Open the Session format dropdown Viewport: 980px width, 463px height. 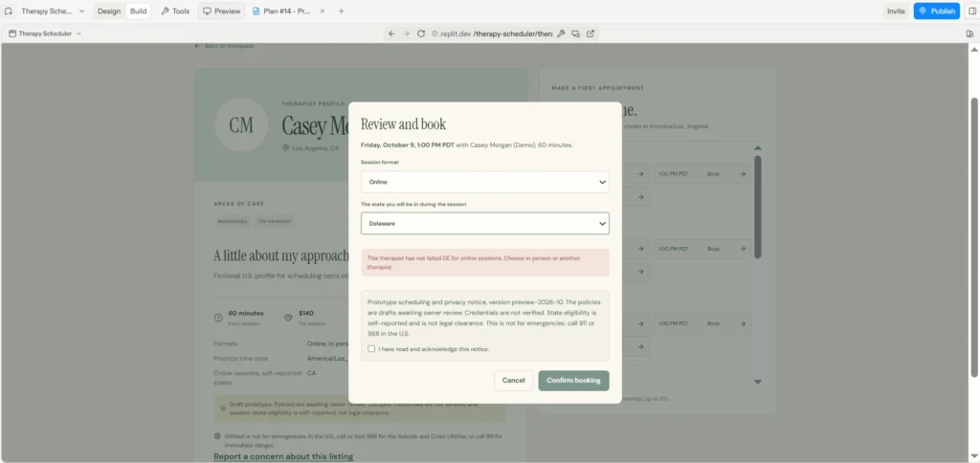485,182
